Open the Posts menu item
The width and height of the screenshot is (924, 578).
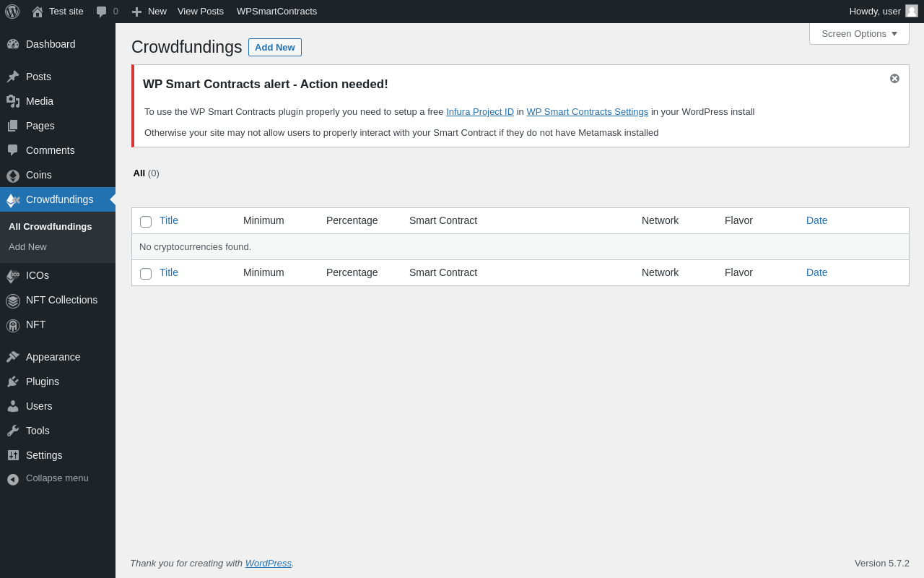click(58, 77)
